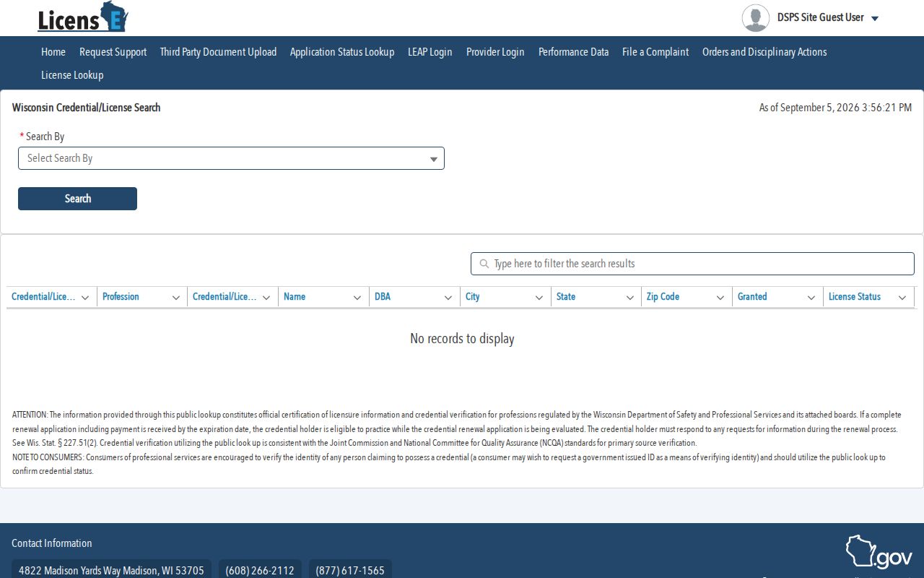Click the 'As of September 5, 2026' timestamp
The image size is (924, 578).
pyautogui.click(x=835, y=108)
